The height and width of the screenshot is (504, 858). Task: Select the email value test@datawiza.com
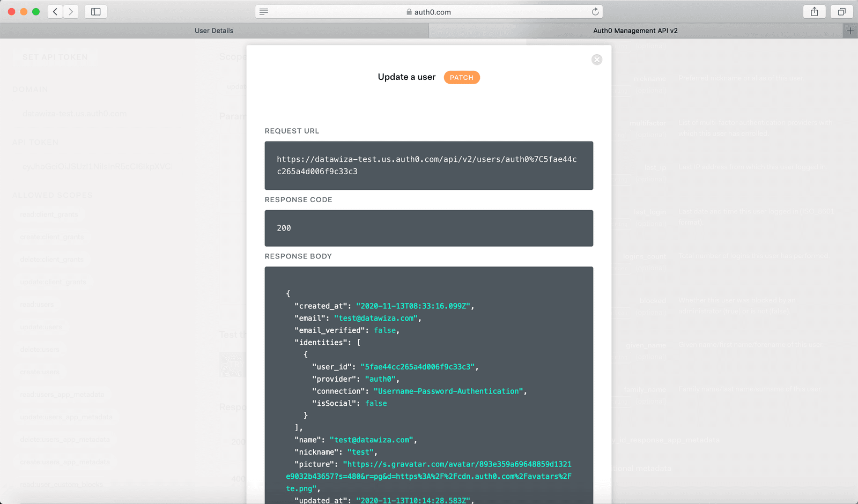(376, 318)
